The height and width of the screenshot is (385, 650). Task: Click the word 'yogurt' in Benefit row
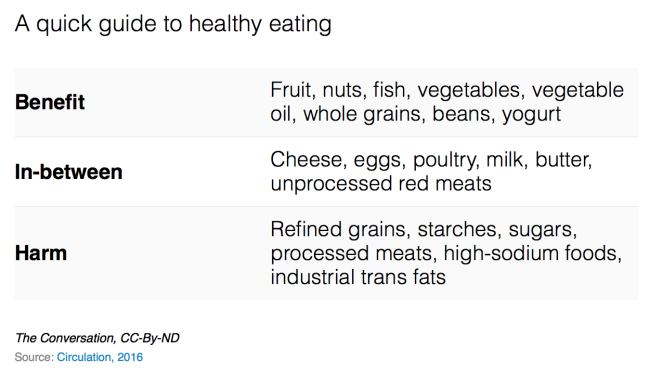(531, 115)
